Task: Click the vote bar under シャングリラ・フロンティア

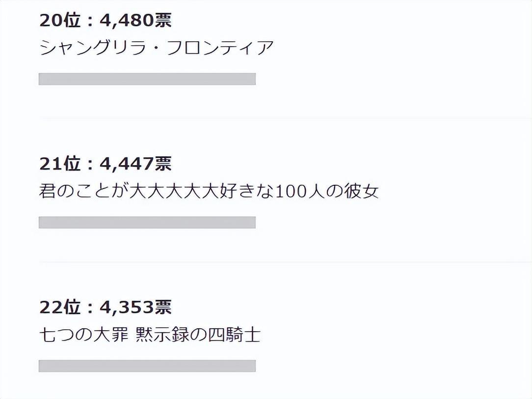Action: (x=147, y=79)
